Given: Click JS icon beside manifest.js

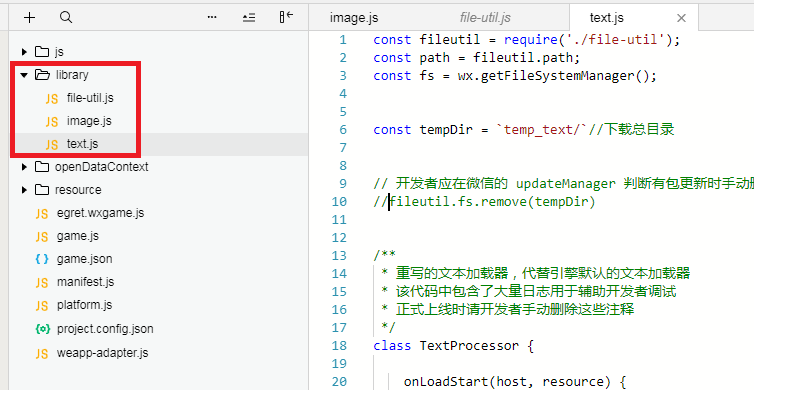Looking at the screenshot, I should (x=42, y=283).
